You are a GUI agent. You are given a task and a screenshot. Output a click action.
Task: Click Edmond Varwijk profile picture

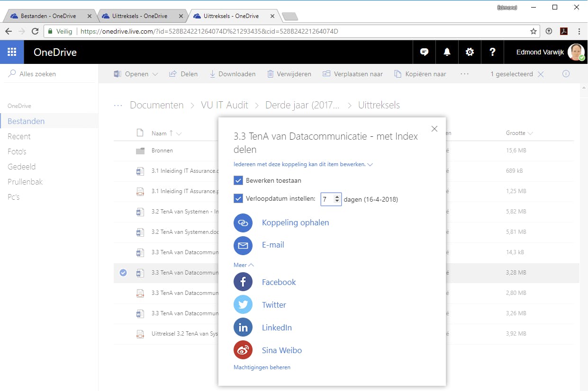576,52
